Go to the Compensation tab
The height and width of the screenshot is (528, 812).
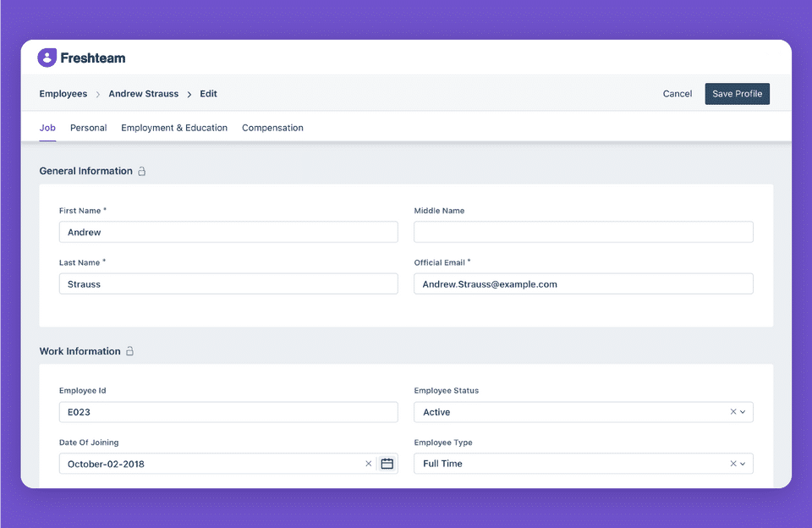click(272, 128)
